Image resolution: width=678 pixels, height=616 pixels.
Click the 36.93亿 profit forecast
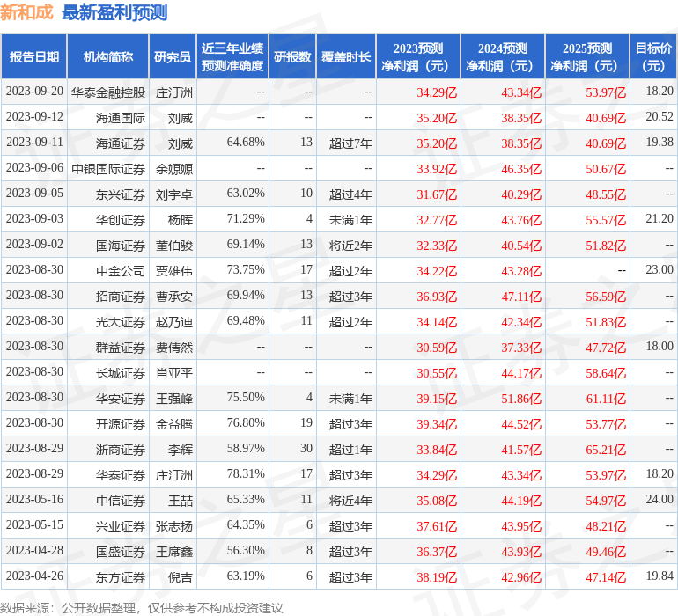[437, 297]
